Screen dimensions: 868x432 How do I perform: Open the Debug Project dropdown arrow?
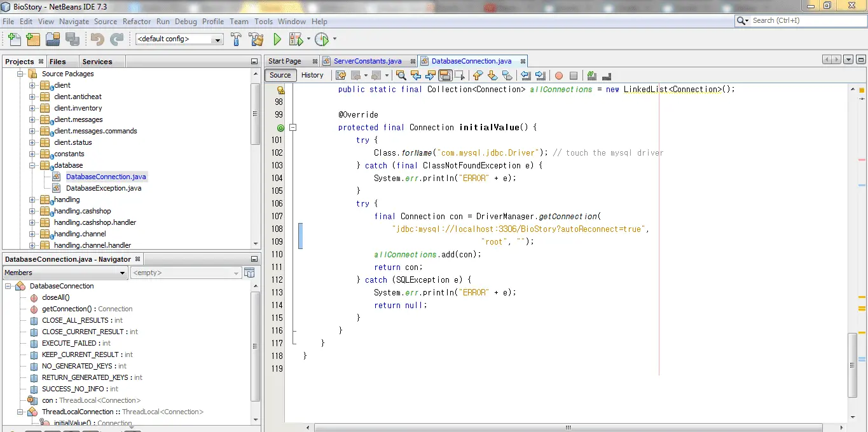308,39
